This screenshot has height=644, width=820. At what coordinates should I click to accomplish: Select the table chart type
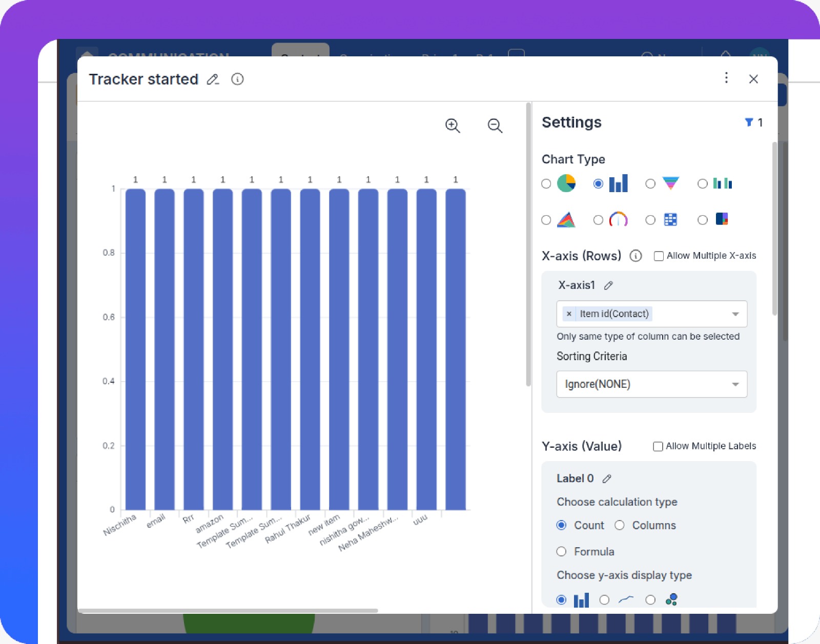pyautogui.click(x=650, y=220)
